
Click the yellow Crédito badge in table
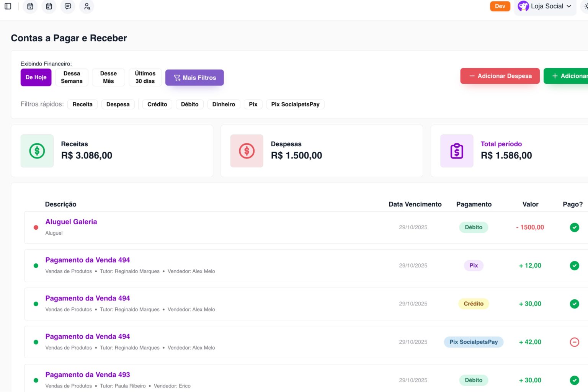point(474,304)
